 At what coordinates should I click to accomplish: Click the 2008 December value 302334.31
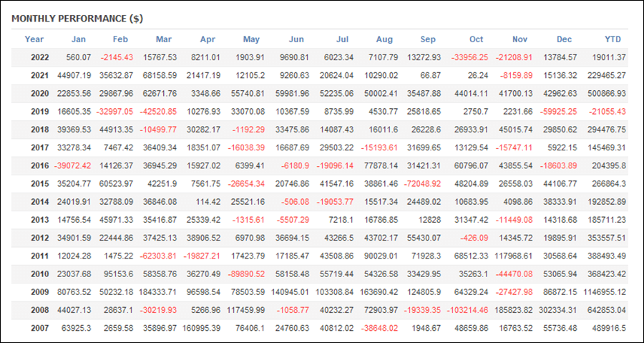click(x=556, y=310)
